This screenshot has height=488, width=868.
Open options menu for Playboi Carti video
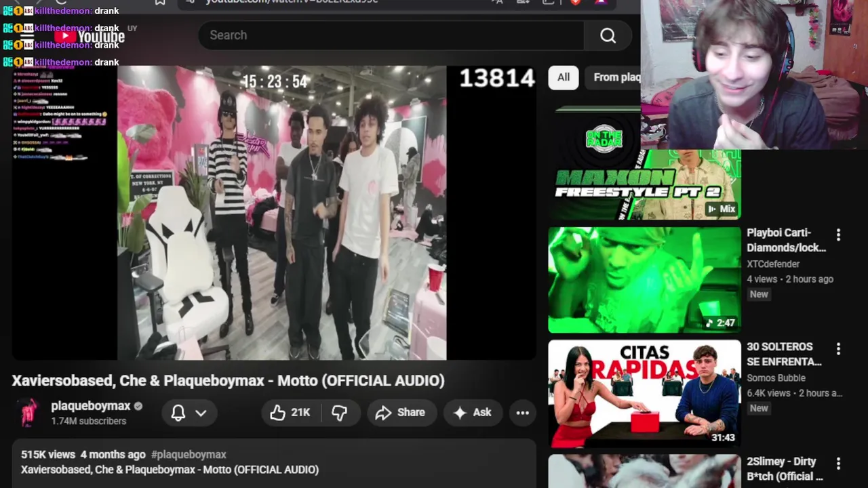838,235
